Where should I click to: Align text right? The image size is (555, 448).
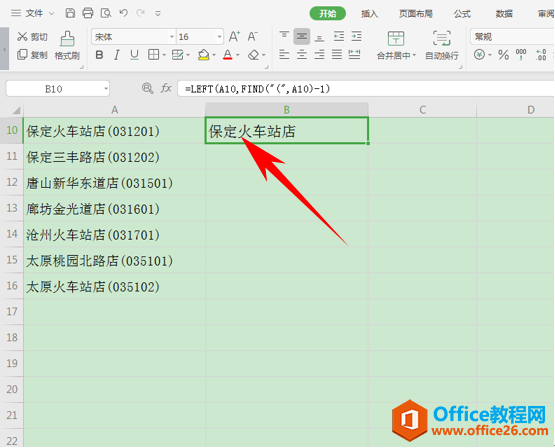point(319,54)
